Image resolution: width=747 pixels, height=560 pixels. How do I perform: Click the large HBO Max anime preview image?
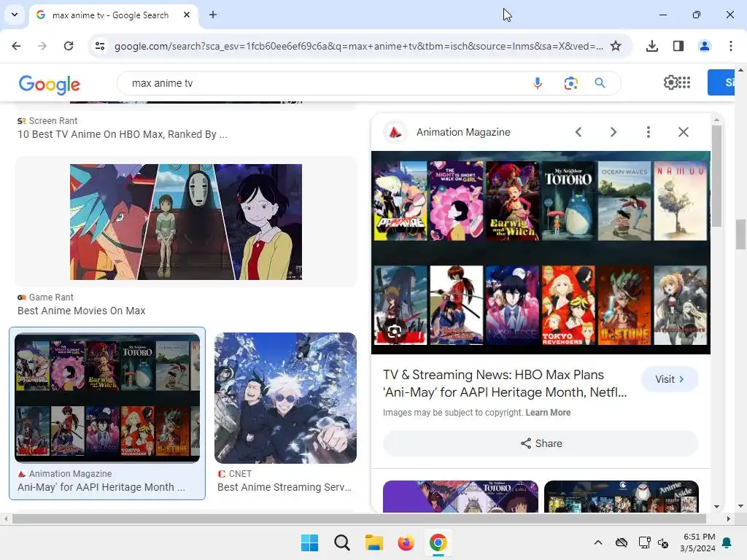(541, 252)
